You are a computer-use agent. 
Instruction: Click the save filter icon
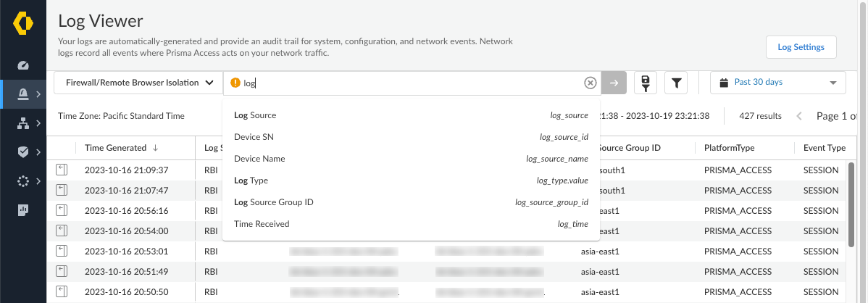tap(646, 83)
